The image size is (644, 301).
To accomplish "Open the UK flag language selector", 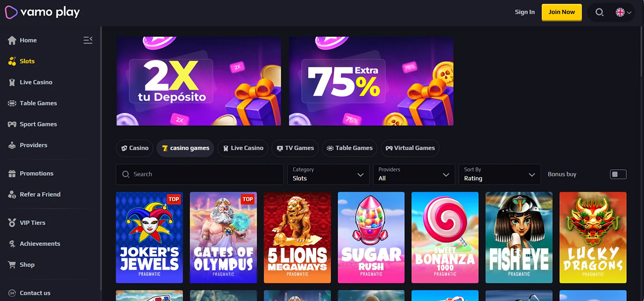I will (x=624, y=12).
